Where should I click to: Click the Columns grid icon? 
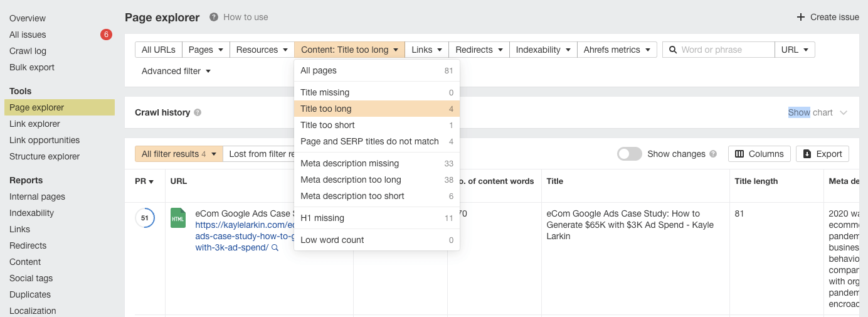[739, 154]
